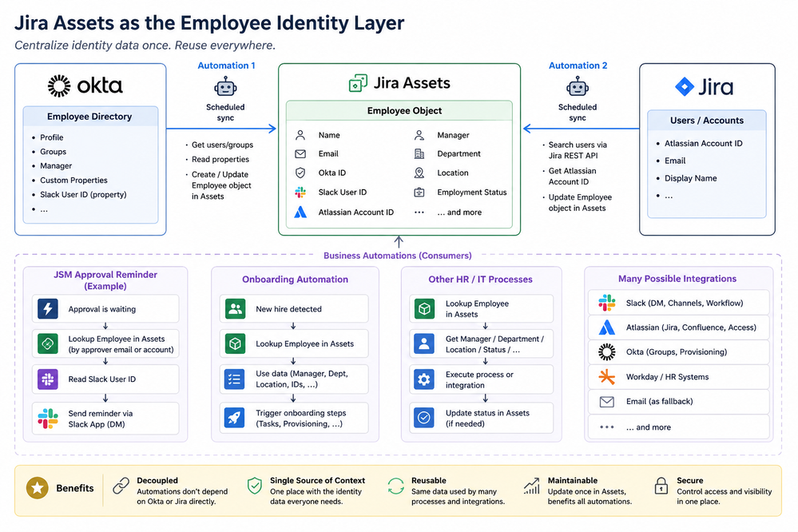798x532 pixels.
Task: Click the Atlassian icon beside Atlassian Account ID
Action: [x=300, y=212]
